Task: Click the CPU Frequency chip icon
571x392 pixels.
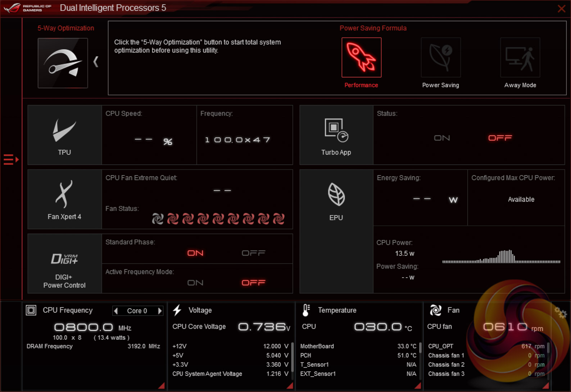Action: 31,310
